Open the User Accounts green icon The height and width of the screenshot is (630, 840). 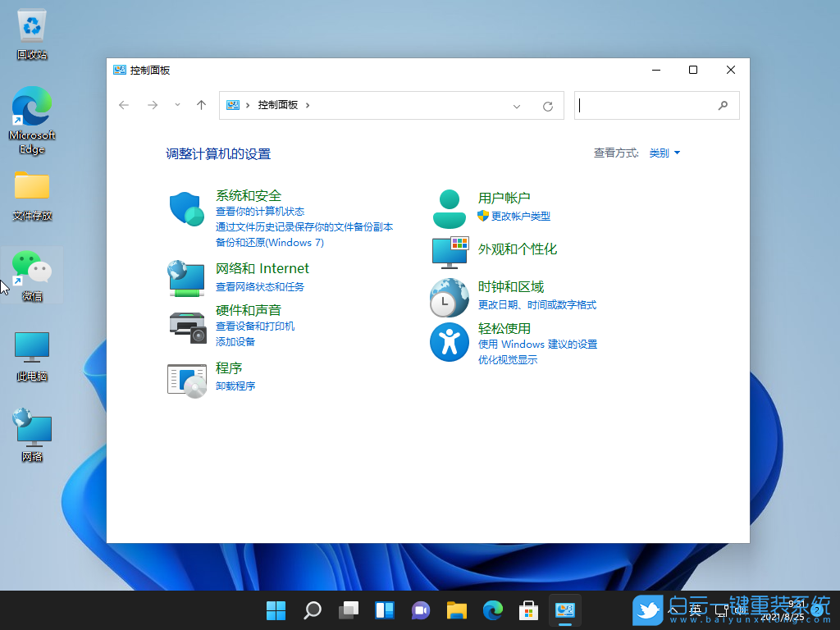(449, 208)
